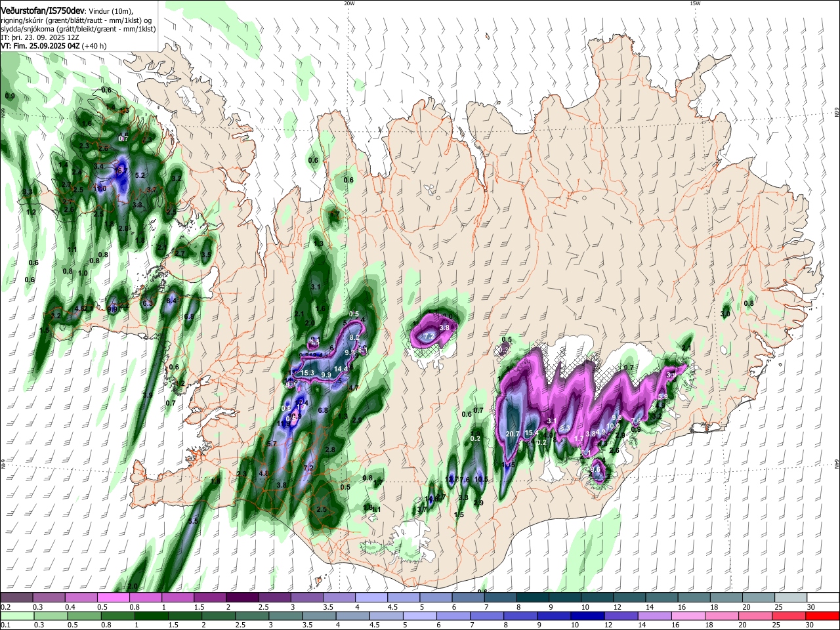Pick the light lavender upper legend swatch at 4
Image resolution: width=840 pixels, height=630 pixels.
click(x=371, y=597)
